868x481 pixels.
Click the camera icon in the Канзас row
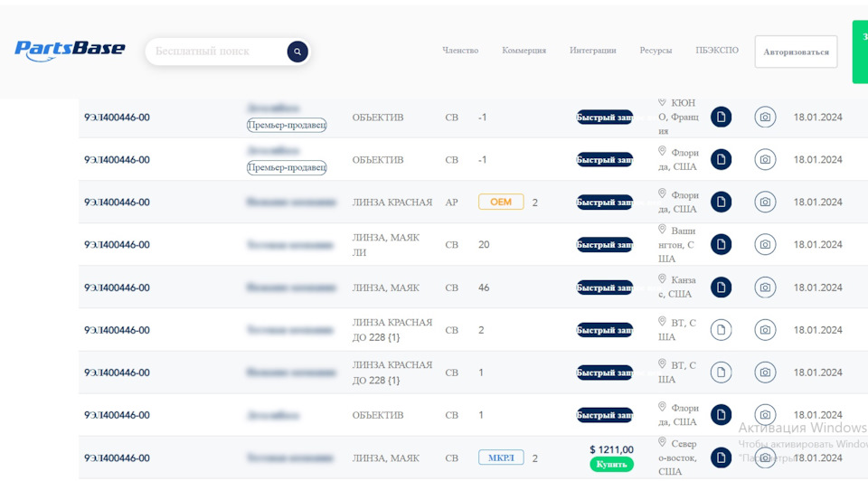765,288
